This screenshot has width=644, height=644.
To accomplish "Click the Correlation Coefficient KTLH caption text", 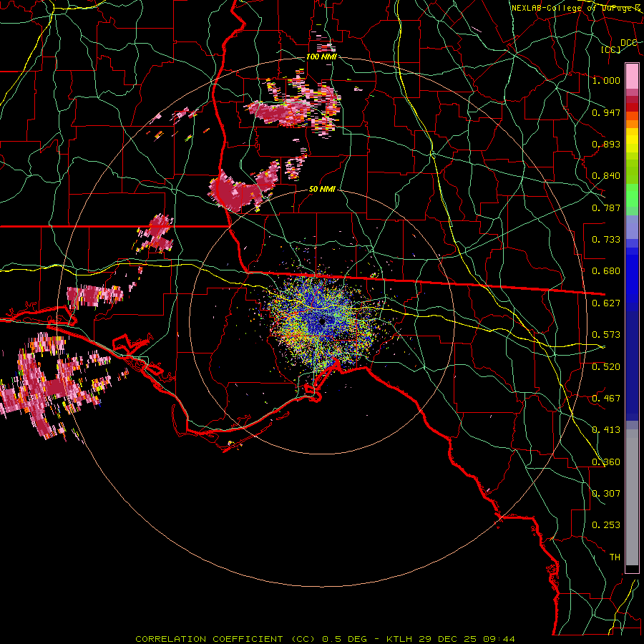I will (325, 639).
